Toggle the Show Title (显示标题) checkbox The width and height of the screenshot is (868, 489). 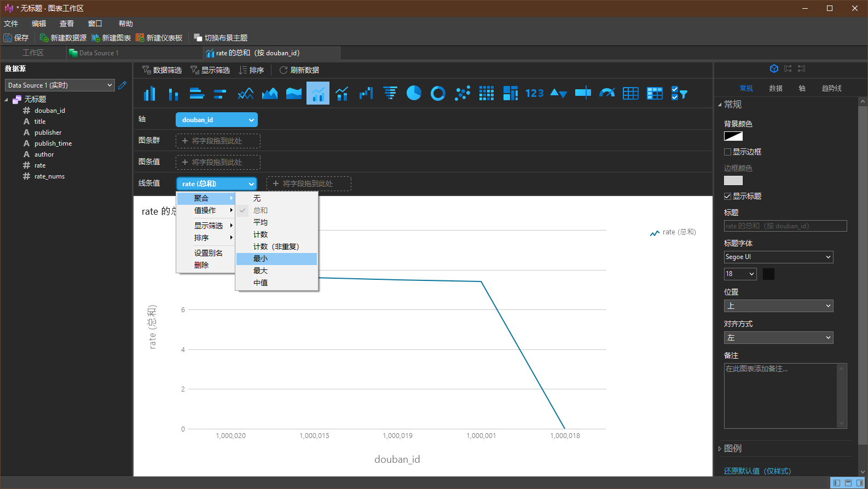pos(728,196)
